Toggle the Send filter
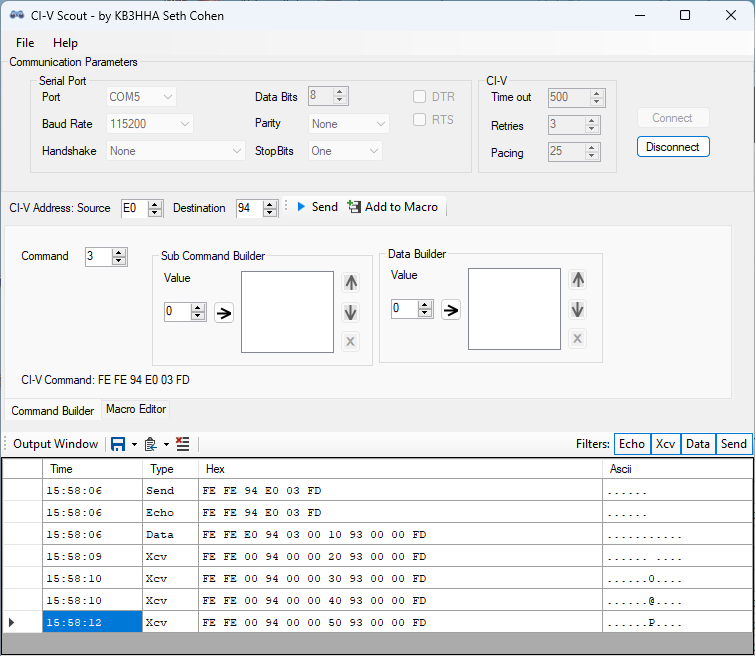 [734, 444]
